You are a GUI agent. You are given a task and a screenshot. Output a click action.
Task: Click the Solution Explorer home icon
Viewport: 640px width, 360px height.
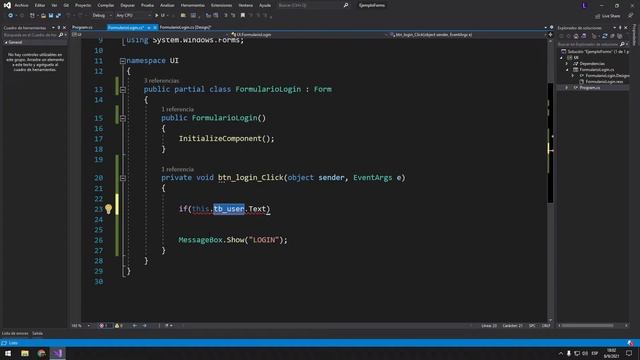click(x=576, y=36)
